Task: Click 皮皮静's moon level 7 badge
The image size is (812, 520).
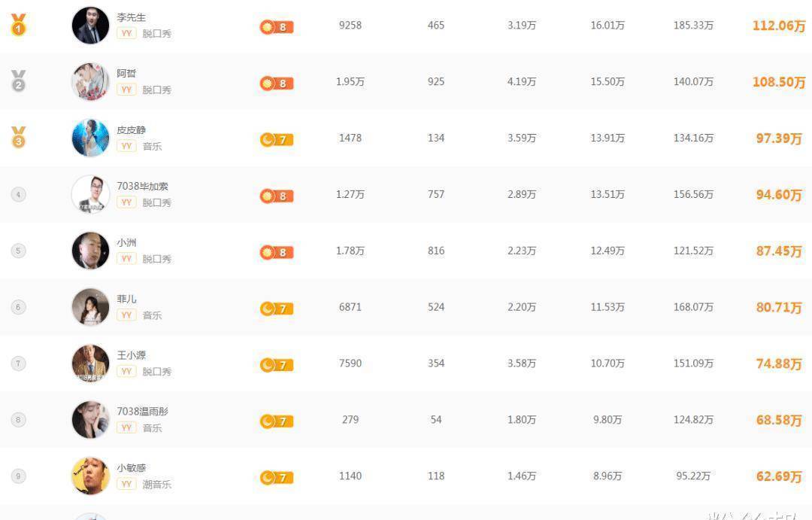Action: coord(276,140)
